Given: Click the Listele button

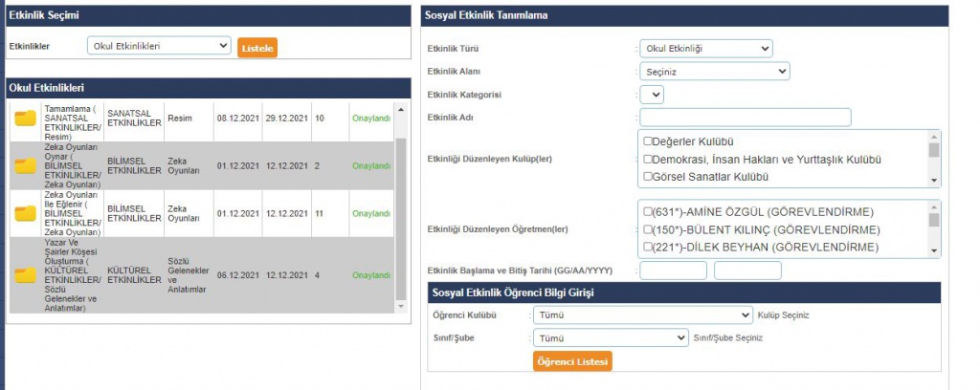Looking at the screenshot, I should coord(257,48).
